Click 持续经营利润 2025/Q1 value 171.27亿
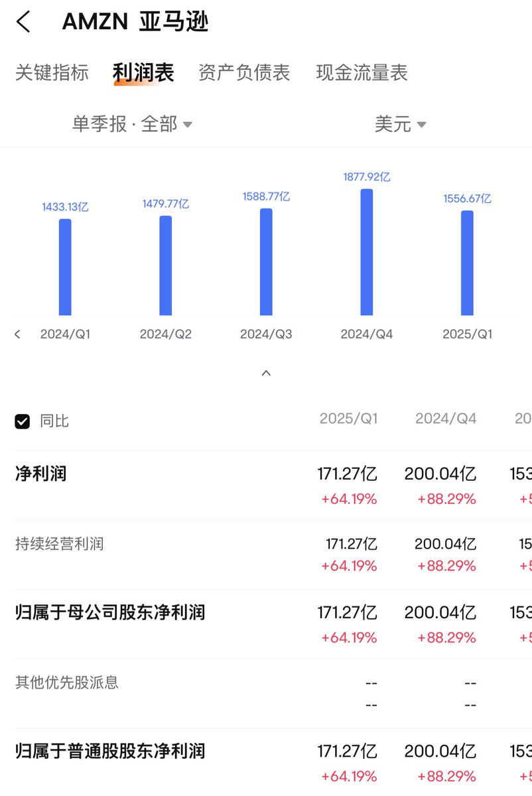532x796 pixels. [352, 544]
